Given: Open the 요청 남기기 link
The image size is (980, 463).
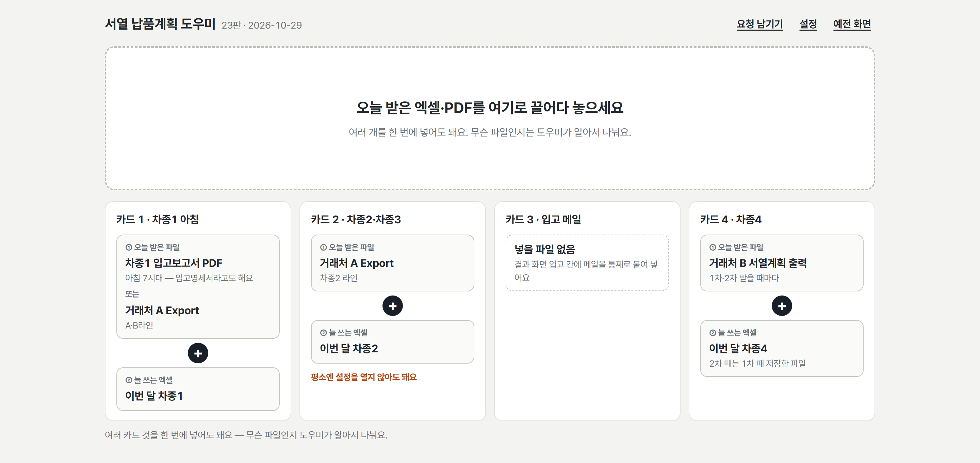Looking at the screenshot, I should click(x=759, y=24).
